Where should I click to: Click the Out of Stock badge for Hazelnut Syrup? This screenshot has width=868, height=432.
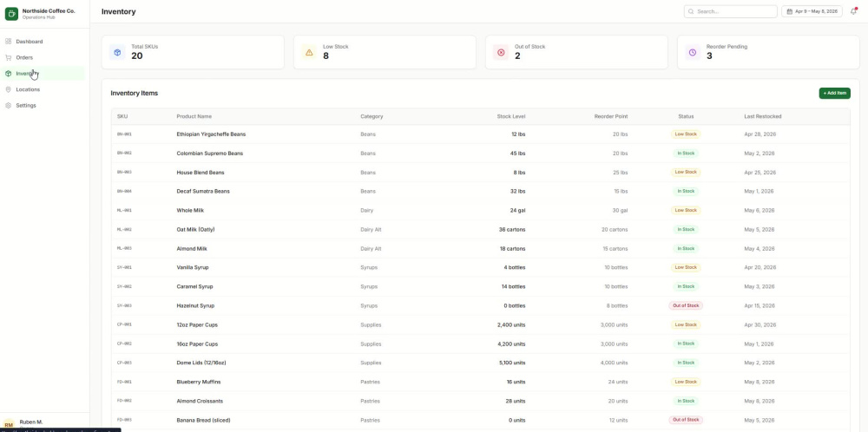[x=686, y=306]
